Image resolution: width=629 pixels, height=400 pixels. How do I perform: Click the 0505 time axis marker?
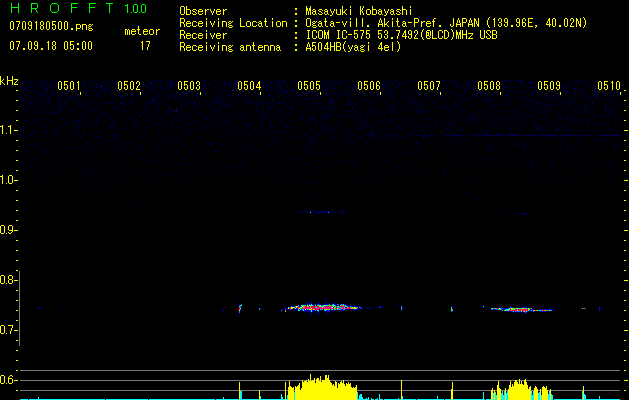[x=309, y=85]
